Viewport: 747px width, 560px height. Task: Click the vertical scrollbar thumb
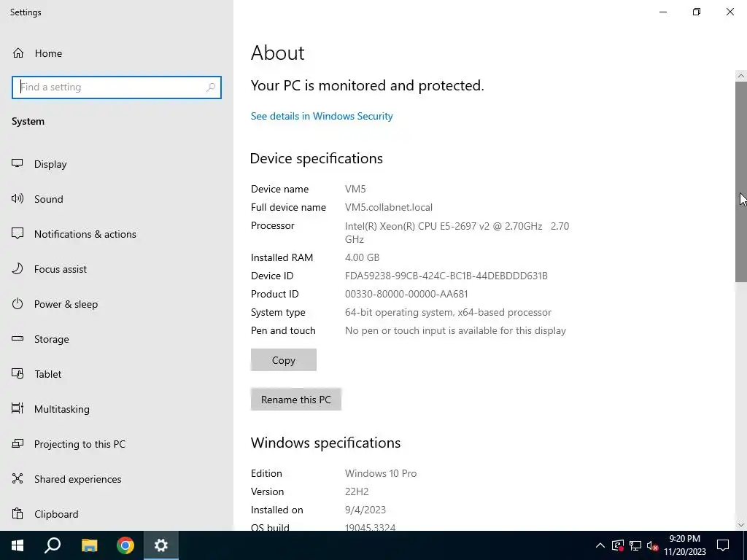[x=741, y=182]
